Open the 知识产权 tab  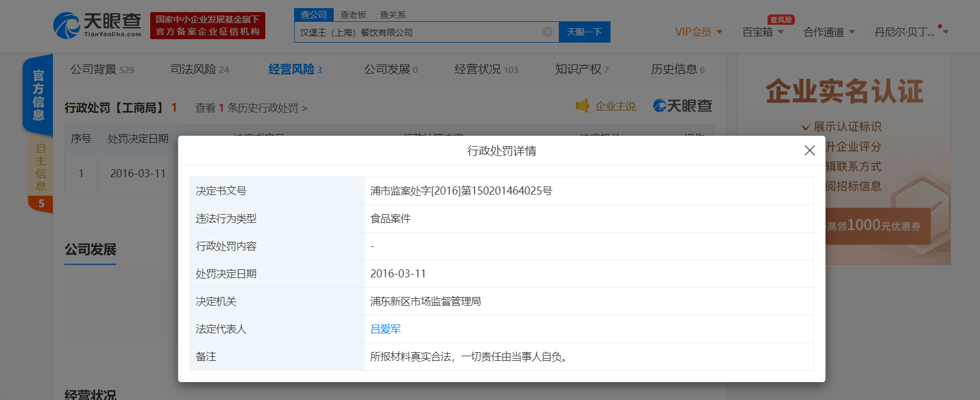point(582,70)
